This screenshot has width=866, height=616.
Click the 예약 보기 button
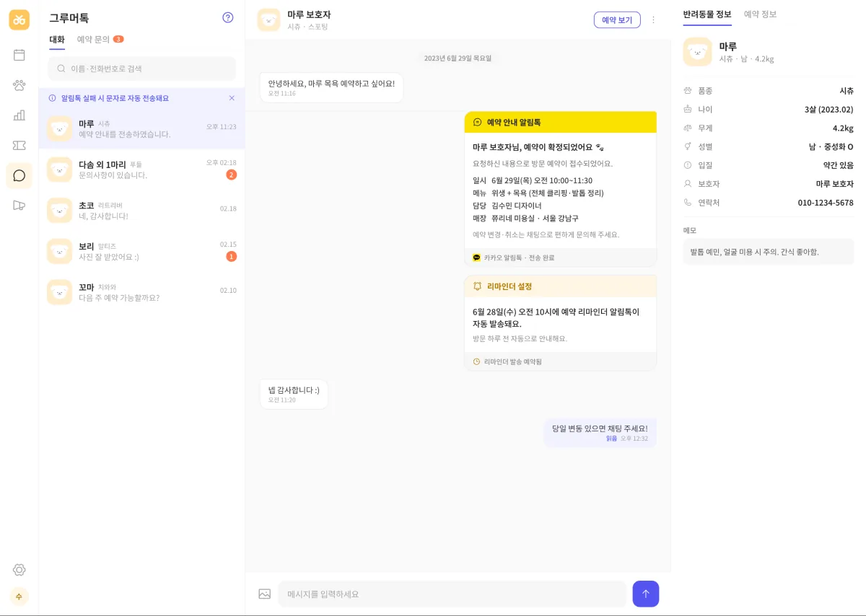pyautogui.click(x=617, y=20)
